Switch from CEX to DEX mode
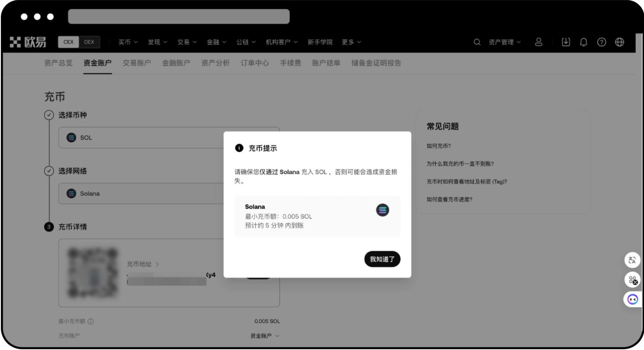This screenshot has height=350, width=644. click(x=90, y=41)
